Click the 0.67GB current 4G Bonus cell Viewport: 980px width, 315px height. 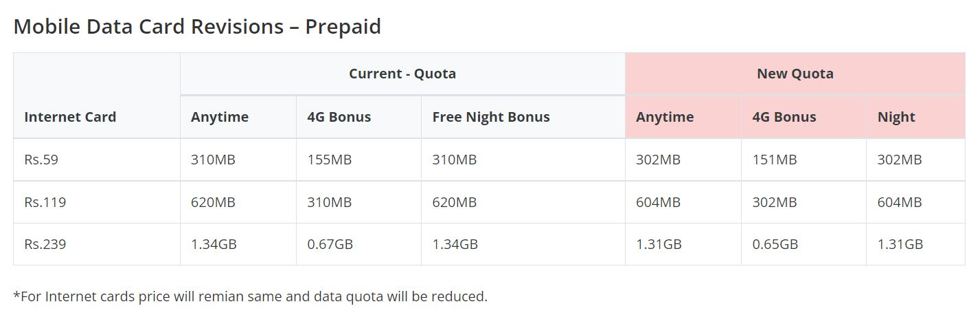coord(330,244)
